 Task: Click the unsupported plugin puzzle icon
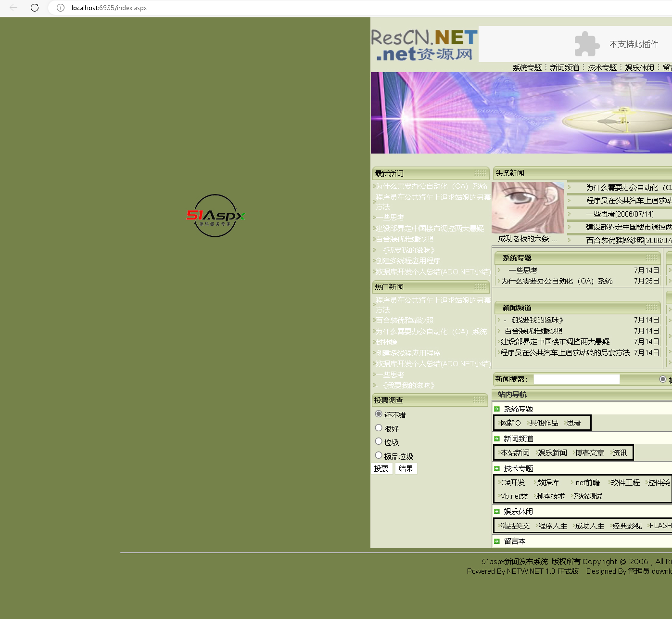[x=587, y=44]
